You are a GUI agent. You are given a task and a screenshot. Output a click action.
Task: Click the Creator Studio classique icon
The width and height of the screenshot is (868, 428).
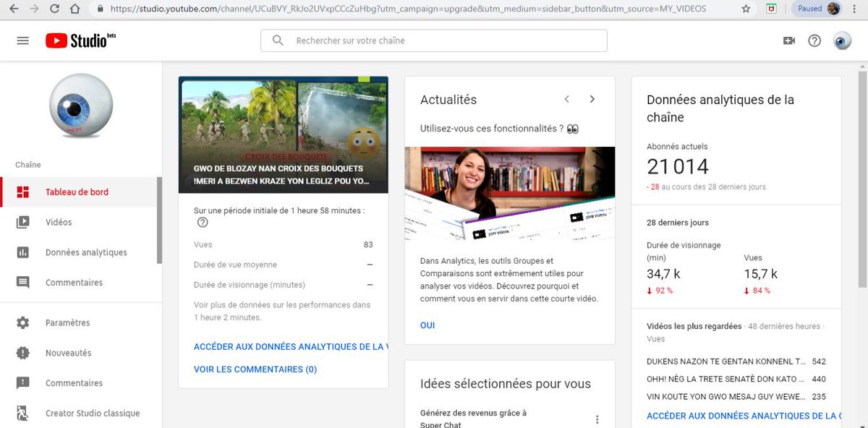(23, 414)
